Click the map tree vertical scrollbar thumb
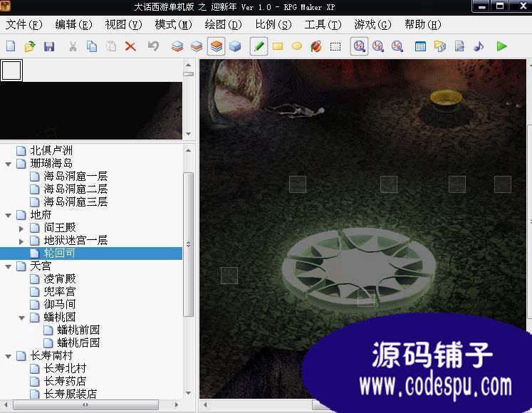 click(x=188, y=244)
